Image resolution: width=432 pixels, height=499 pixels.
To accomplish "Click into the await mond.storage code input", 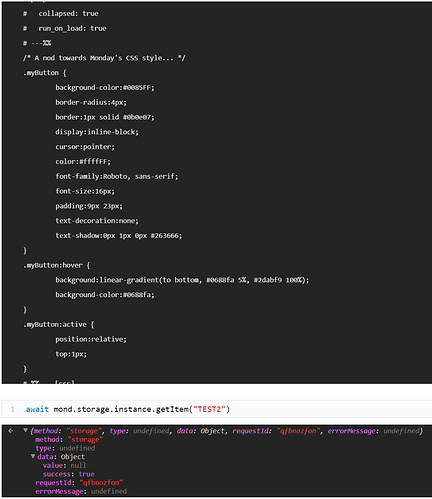I will coord(217,409).
